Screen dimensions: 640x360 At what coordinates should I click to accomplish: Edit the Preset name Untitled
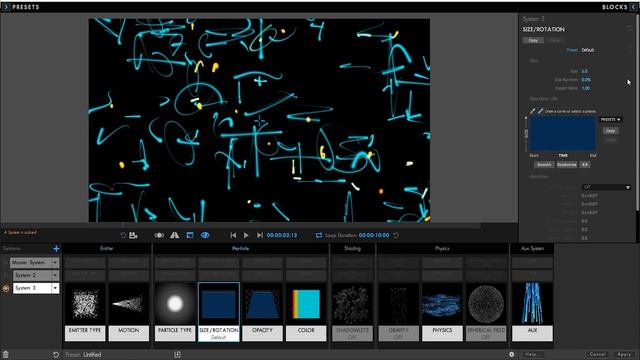[92, 355]
